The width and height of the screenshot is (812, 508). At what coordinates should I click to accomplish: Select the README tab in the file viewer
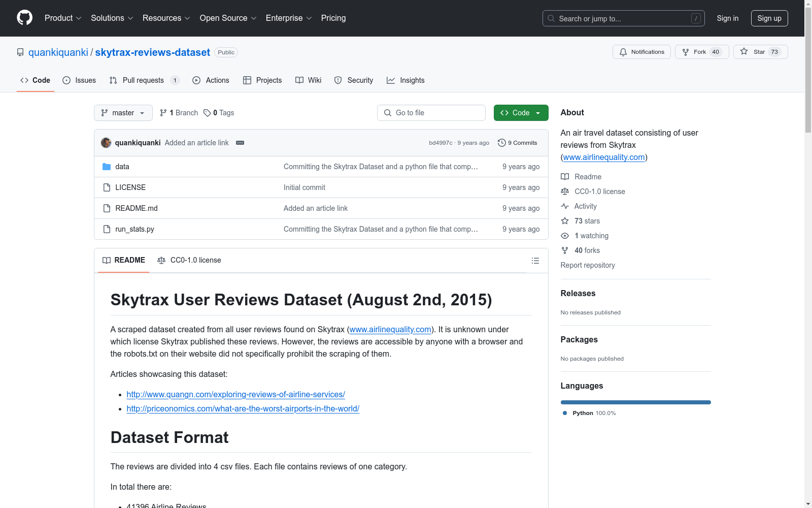124,260
